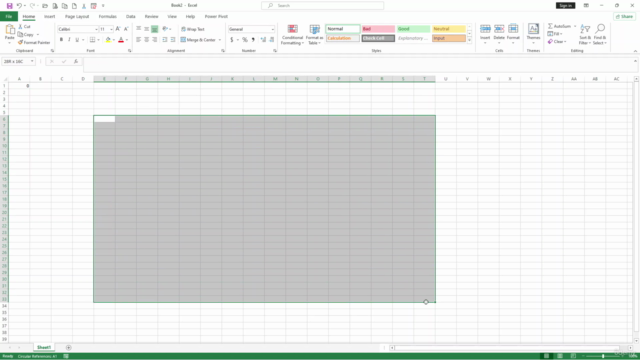640x360 pixels.
Task: Click in the title bar Search box
Action: click(322, 5)
